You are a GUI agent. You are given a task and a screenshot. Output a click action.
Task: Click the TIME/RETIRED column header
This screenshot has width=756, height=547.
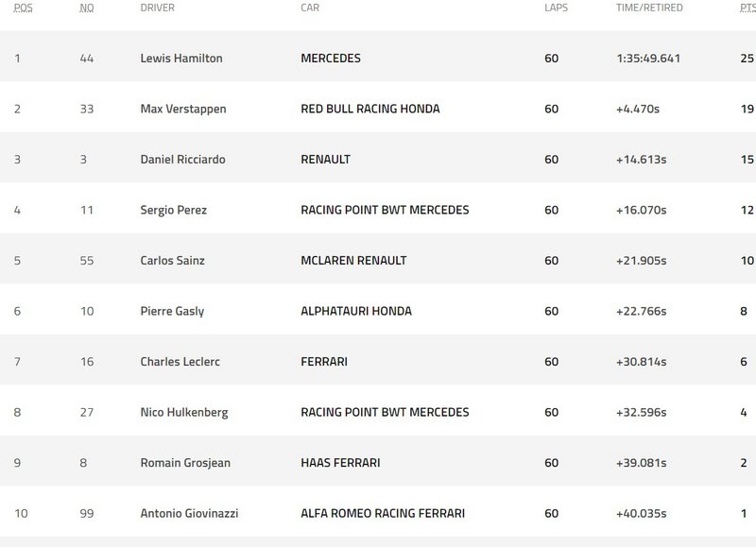pos(648,9)
